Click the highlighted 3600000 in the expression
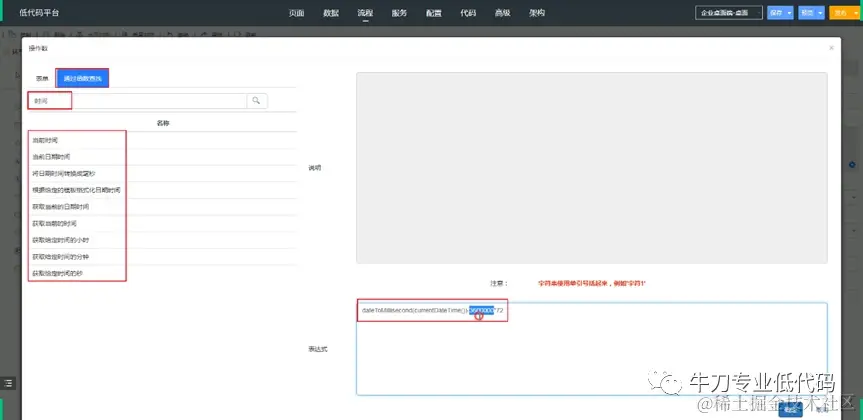Screen dimensions: 863x420 coord(481,310)
